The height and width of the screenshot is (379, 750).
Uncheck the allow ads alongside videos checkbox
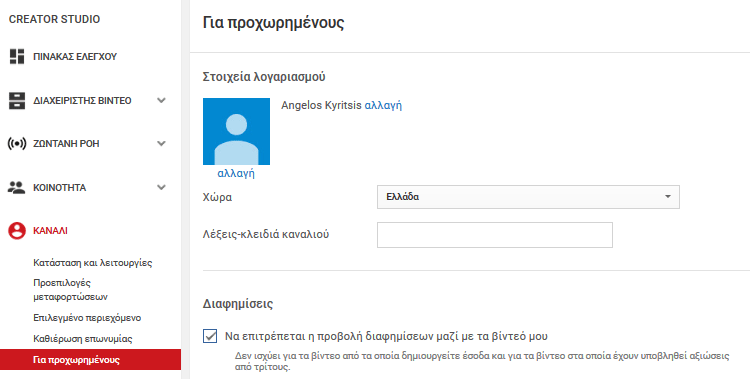point(210,336)
